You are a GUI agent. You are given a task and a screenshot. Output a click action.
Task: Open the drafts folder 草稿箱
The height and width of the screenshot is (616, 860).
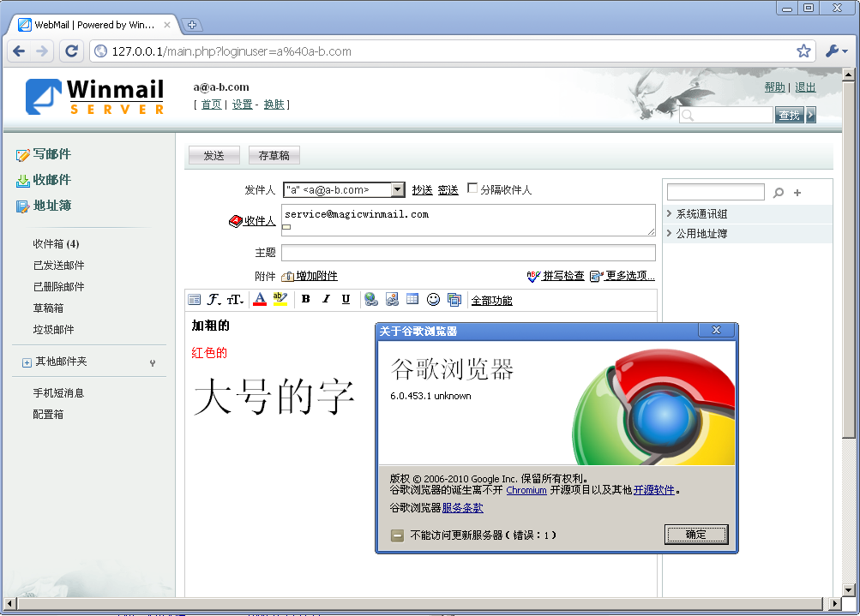point(48,308)
